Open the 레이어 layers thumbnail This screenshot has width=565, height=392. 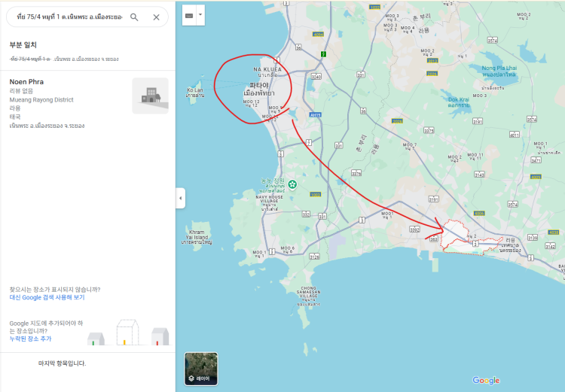point(200,369)
